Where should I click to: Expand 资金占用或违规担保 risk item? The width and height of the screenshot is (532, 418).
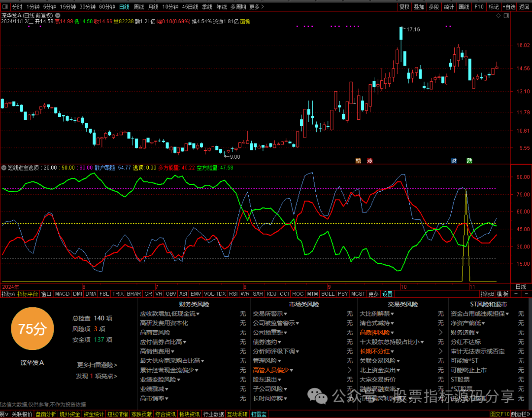480,314
